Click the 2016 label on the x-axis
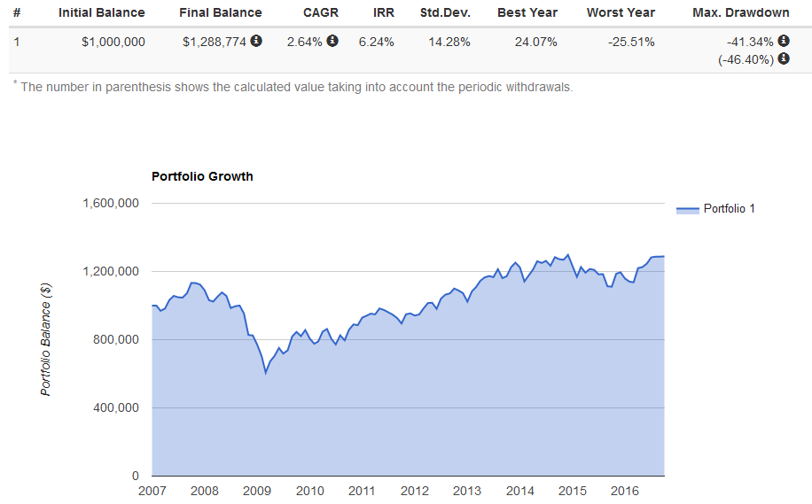 [x=625, y=491]
